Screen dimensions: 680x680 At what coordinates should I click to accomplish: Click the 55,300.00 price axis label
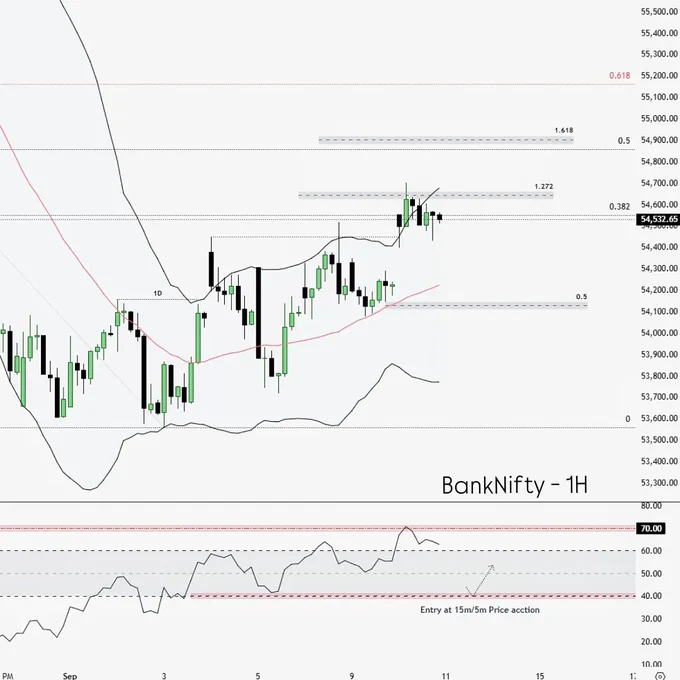pyautogui.click(x=659, y=54)
